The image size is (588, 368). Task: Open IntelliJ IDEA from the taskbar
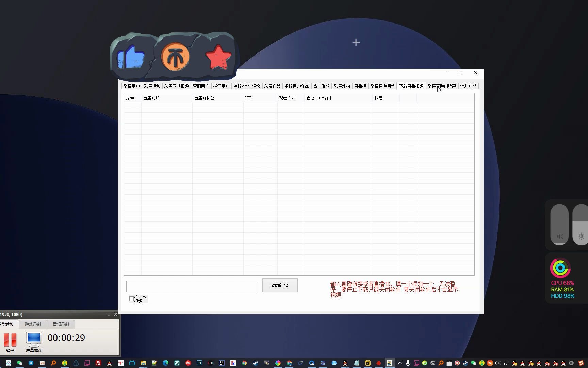pyautogui.click(x=222, y=363)
